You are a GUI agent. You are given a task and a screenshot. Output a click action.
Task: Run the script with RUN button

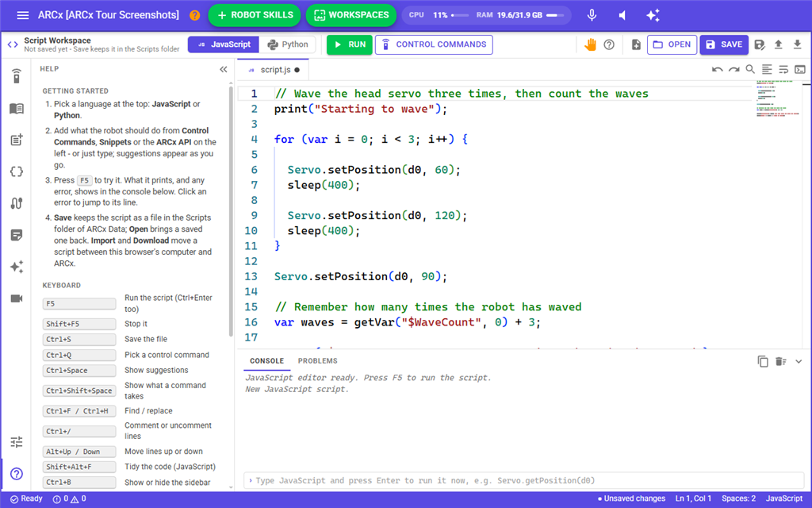350,44
